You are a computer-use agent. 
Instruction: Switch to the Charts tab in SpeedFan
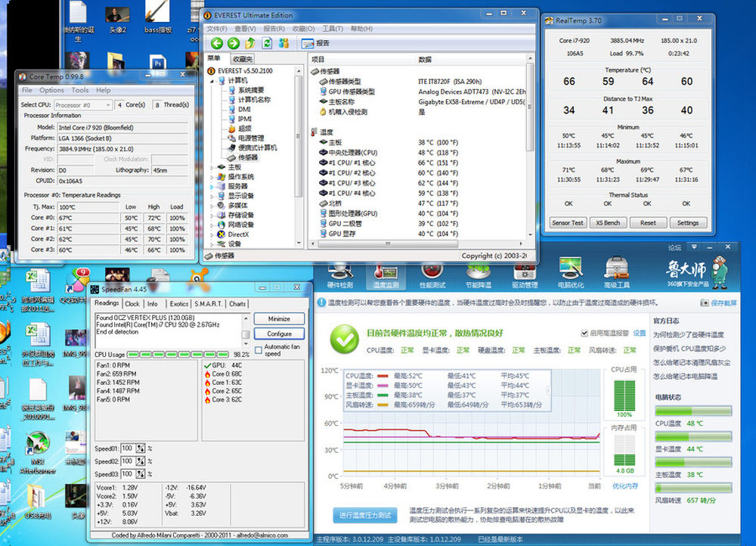[x=237, y=304]
